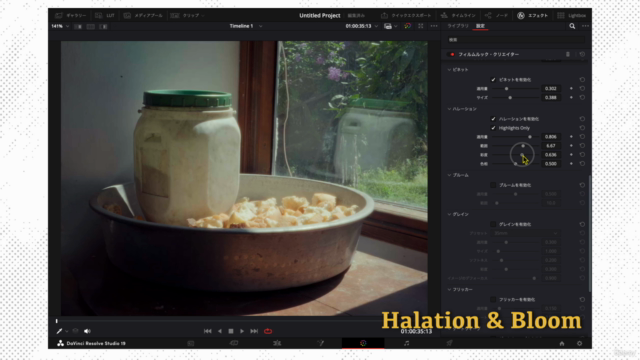
Task: Check the enable Grain checkbox
Action: [493, 224]
